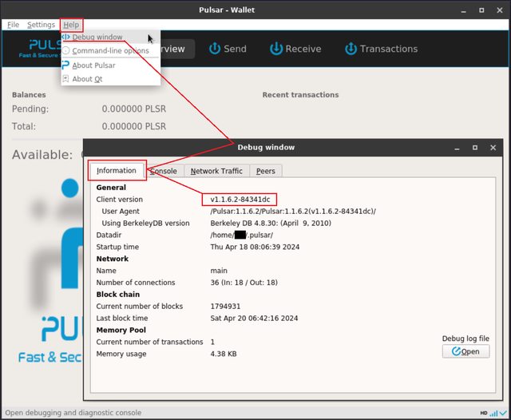Switch to the Peers tab
This screenshot has width=511, height=420.
coord(266,171)
